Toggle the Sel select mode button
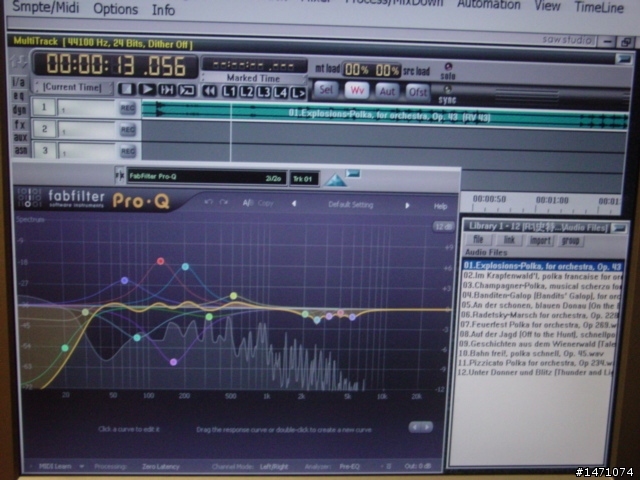The height and width of the screenshot is (480, 640). [326, 89]
